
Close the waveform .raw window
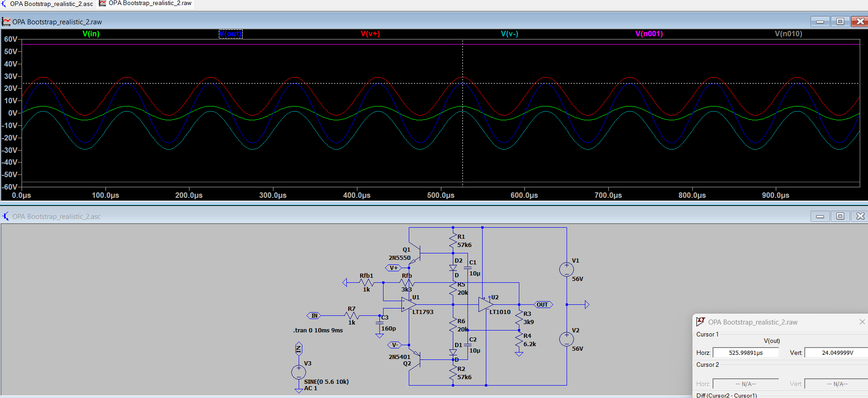tap(860, 22)
